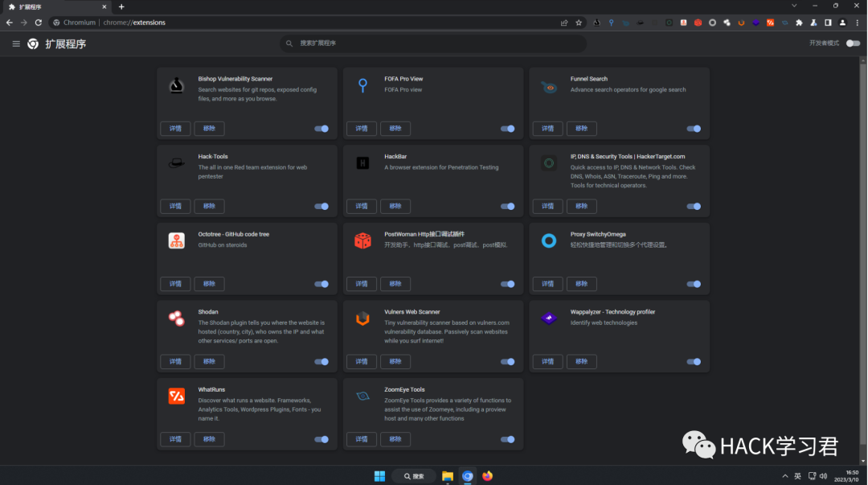Open the Chrome Labs flask icon
The height and width of the screenshot is (485, 868).
(x=813, y=23)
